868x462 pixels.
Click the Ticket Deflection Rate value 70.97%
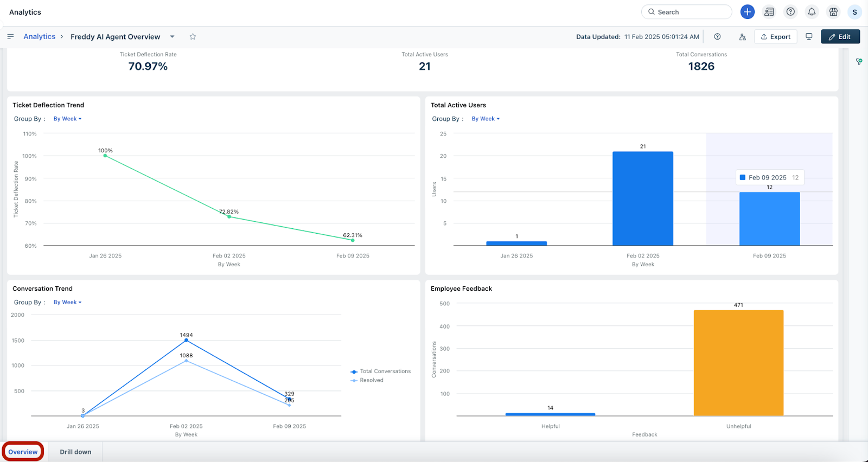[148, 66]
